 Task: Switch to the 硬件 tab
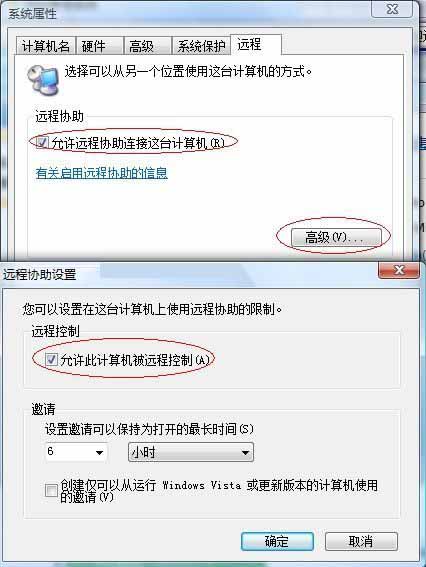tap(99, 46)
